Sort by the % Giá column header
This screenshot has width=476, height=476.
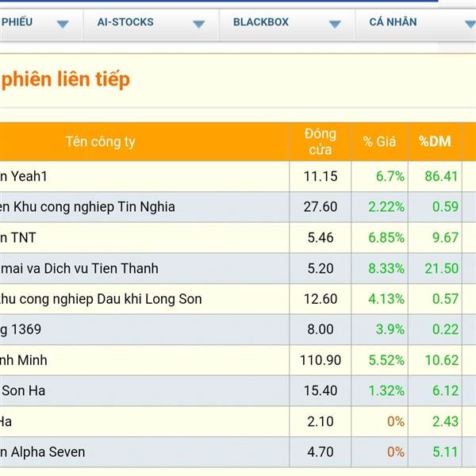[x=379, y=142]
